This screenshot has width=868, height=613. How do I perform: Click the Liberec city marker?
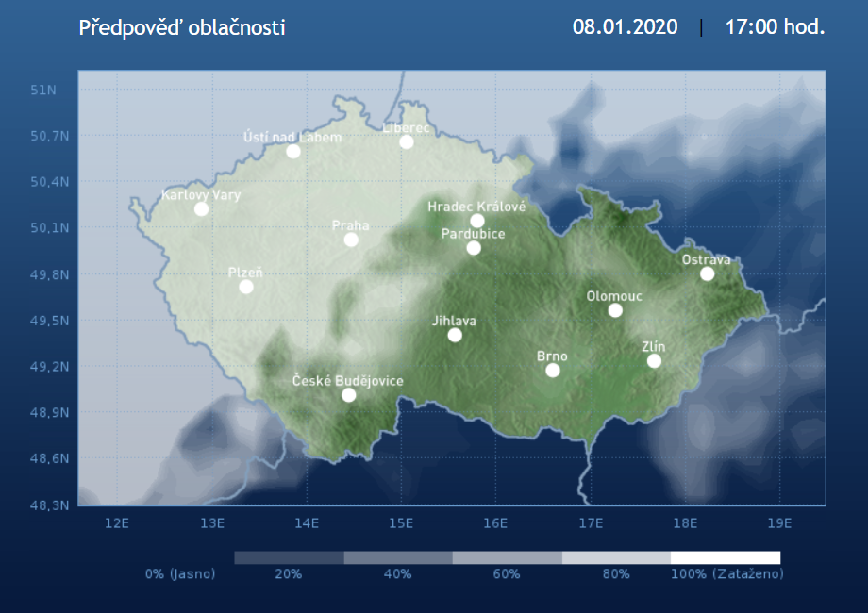(x=407, y=142)
